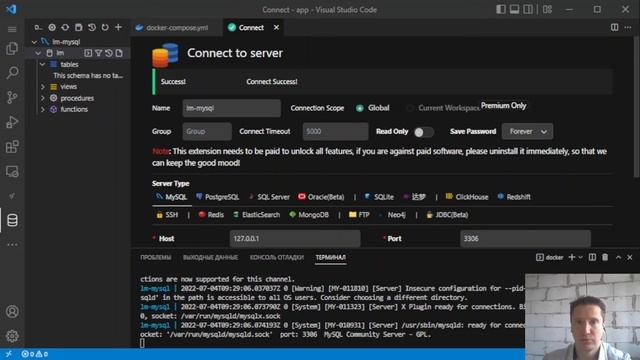This screenshot has width=640, height=360.
Task: Open the Explorer view in activity bar
Action: pos(12,49)
